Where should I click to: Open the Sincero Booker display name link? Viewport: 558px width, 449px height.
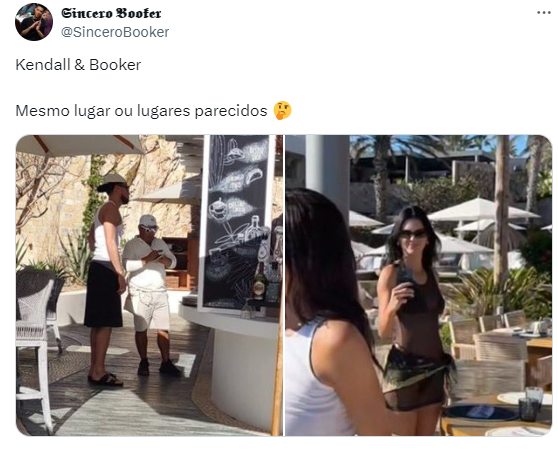[111, 13]
